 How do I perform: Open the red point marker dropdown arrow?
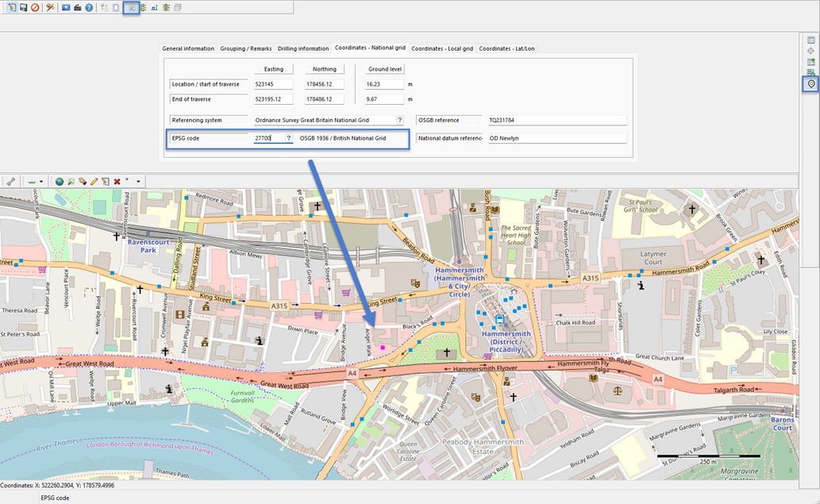tap(138, 182)
